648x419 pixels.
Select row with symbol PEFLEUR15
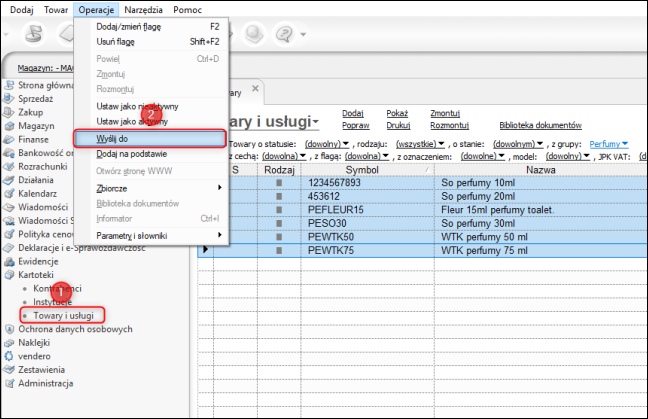click(422, 210)
